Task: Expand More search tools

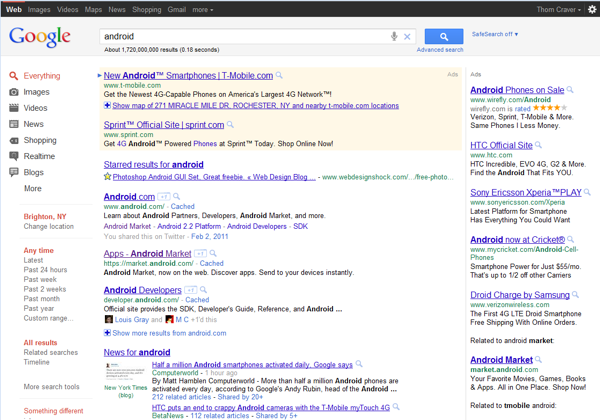Action: pos(51,387)
